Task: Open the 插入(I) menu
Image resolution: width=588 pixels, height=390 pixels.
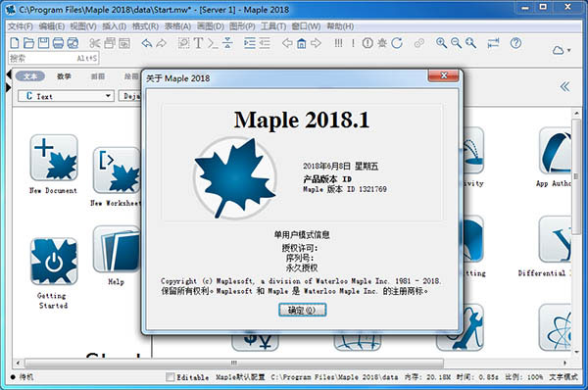Action: coord(114,26)
